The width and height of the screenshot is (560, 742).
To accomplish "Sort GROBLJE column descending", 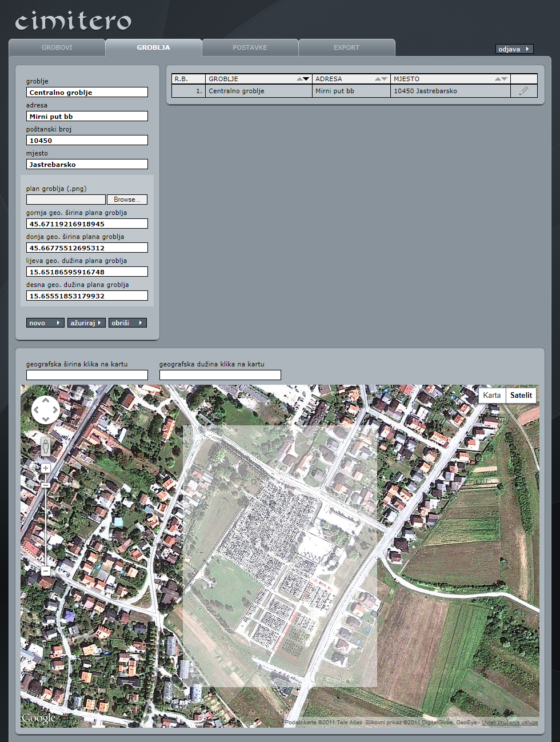I will coord(307,79).
